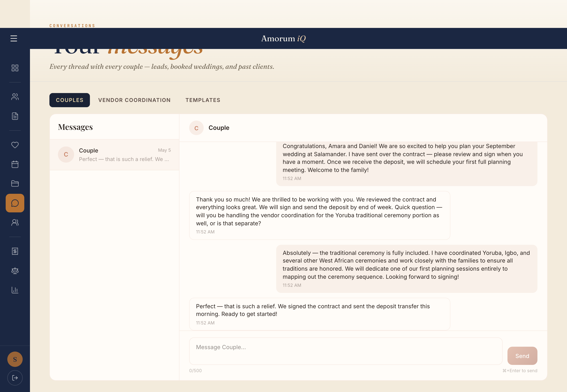Open the hamburger menu icon
This screenshot has height=392, width=567.
(x=14, y=39)
